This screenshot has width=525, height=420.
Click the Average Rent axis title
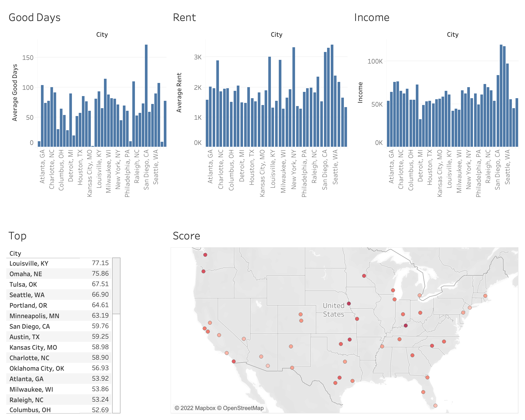179,93
